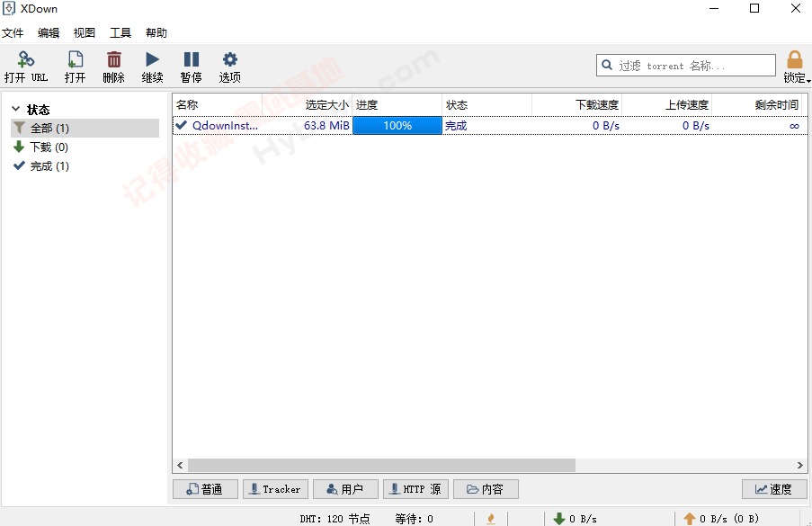Viewport: 812px width, 526px height.
Task: Open the 帮助 menu
Action: [156, 33]
